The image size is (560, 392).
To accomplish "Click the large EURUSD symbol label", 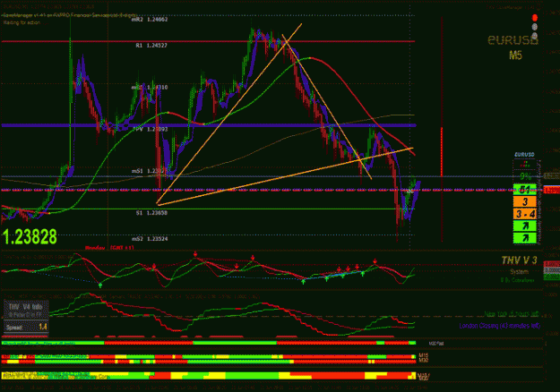I will pyautogui.click(x=513, y=40).
